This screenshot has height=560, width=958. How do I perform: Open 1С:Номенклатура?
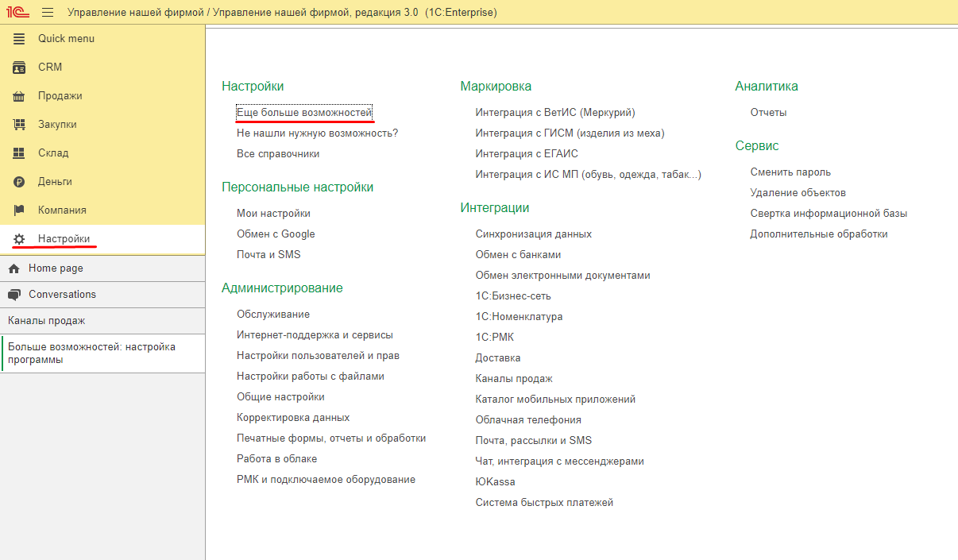tap(519, 317)
